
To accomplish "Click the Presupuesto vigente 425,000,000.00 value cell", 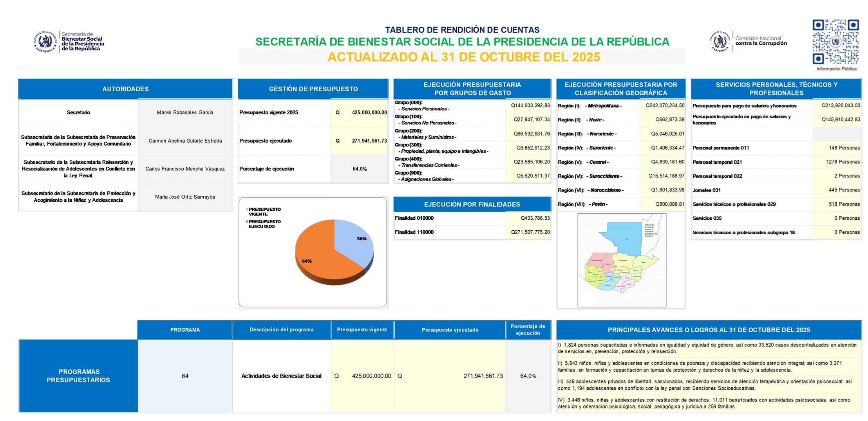I will pyautogui.click(x=360, y=112).
